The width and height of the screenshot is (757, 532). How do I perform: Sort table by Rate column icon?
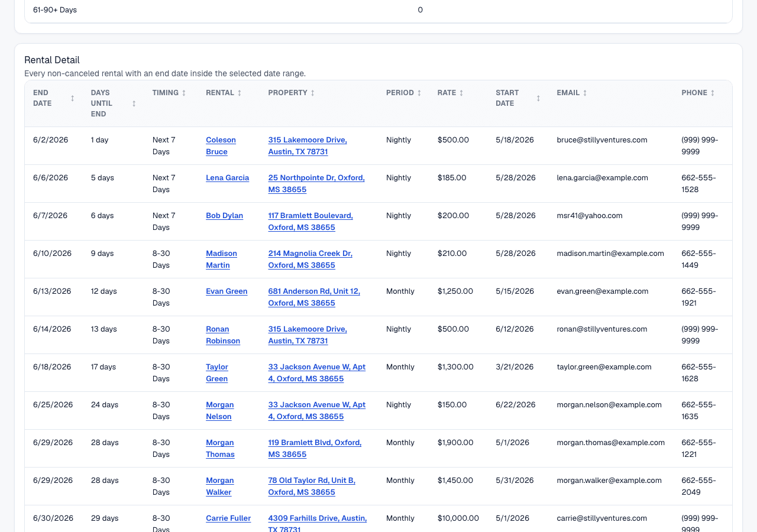pyautogui.click(x=461, y=93)
